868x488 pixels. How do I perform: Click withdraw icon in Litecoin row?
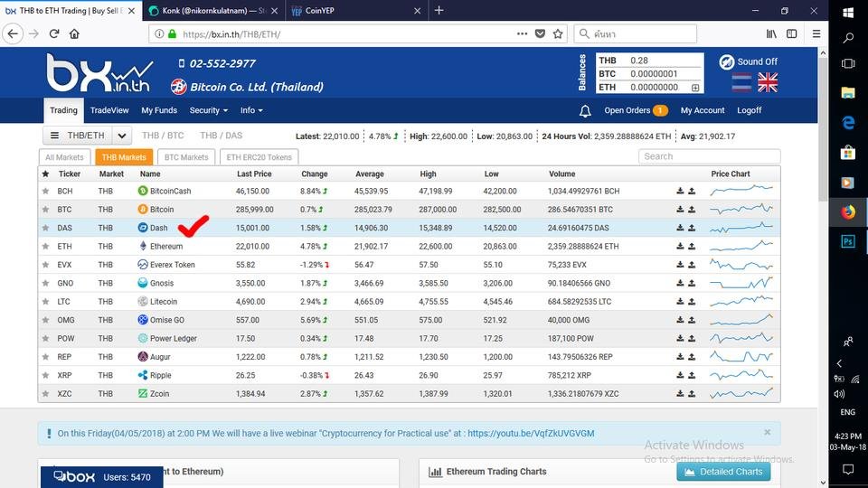(x=692, y=302)
